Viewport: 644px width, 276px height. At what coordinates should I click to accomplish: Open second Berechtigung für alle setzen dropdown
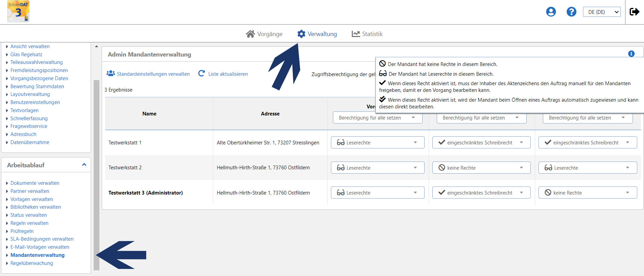(482, 118)
